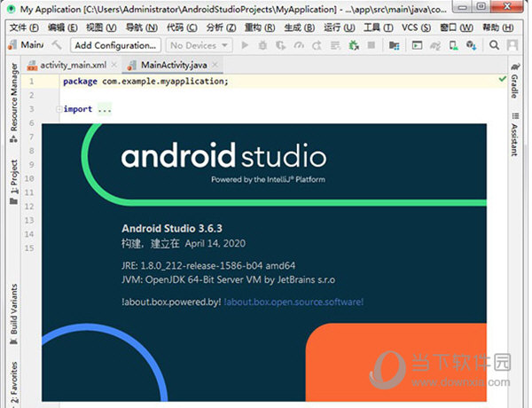Click the Run app play icon

click(245, 44)
